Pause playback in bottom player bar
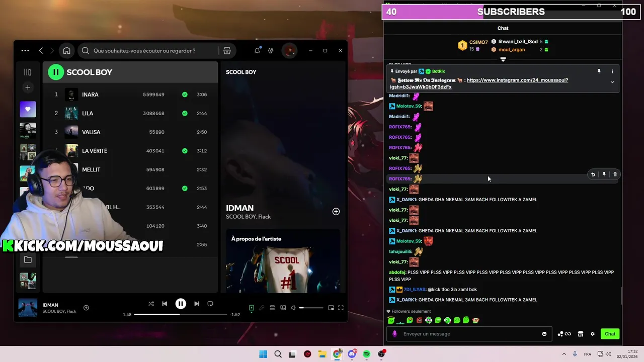Screen dimensions: 644x362 tap(181, 304)
